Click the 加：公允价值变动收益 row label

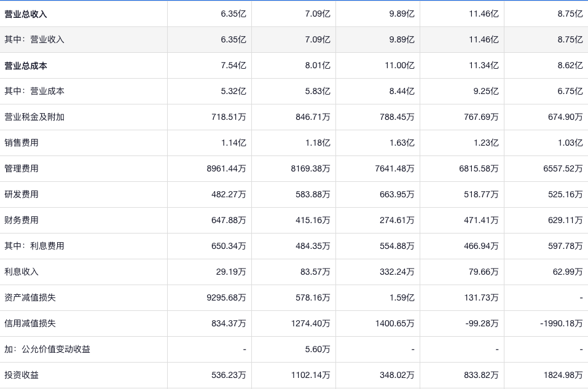[x=47, y=349]
